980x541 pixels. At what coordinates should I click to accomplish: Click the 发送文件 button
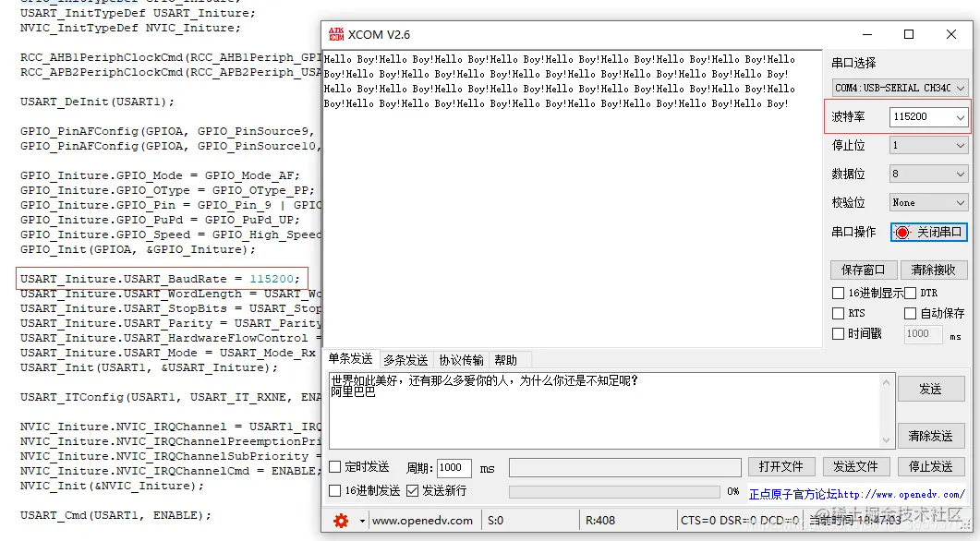coord(855,466)
